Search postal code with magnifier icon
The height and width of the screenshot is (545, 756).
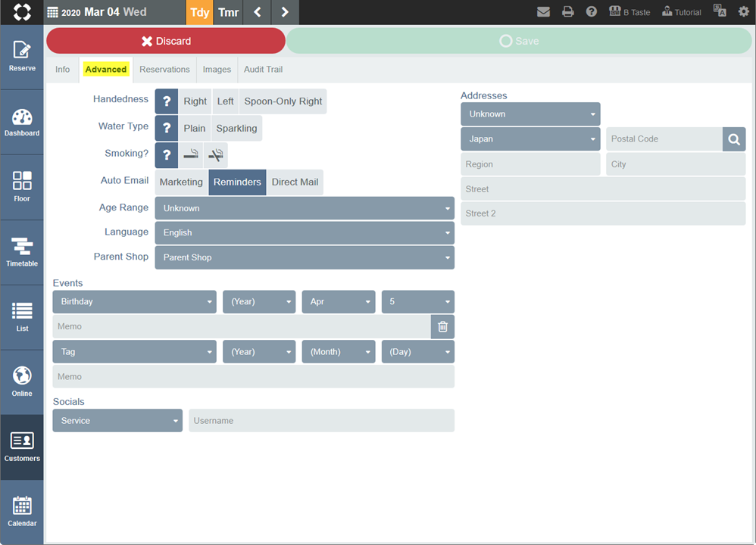click(734, 139)
